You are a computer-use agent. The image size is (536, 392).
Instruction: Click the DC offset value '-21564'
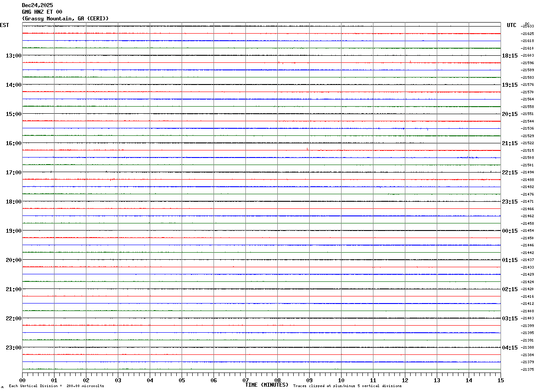click(528, 100)
